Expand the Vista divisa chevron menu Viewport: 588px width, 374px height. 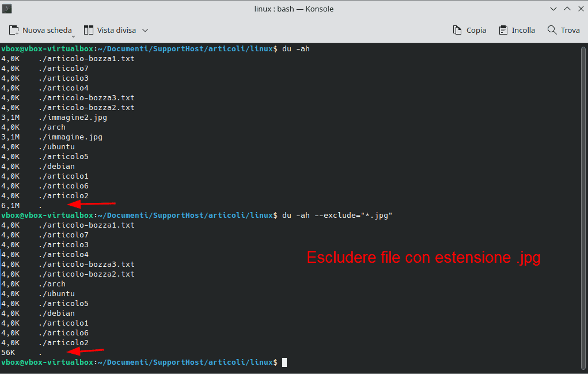pos(145,30)
